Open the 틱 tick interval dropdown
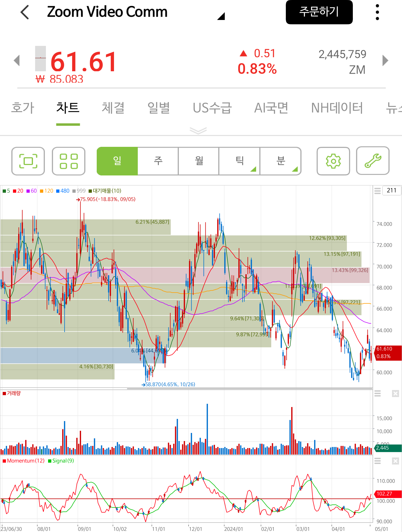Viewport: 402px width, 532px height. coord(240,161)
